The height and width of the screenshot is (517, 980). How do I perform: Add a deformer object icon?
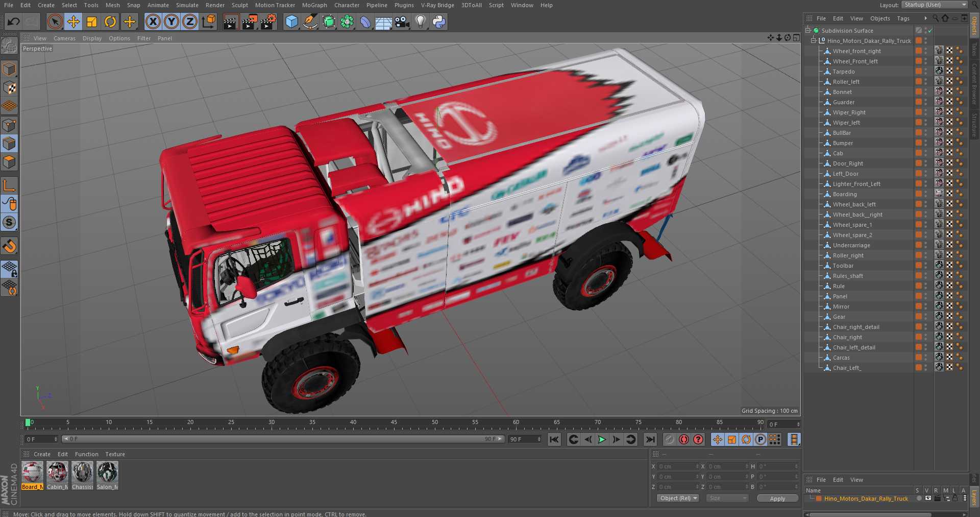pyautogui.click(x=365, y=21)
